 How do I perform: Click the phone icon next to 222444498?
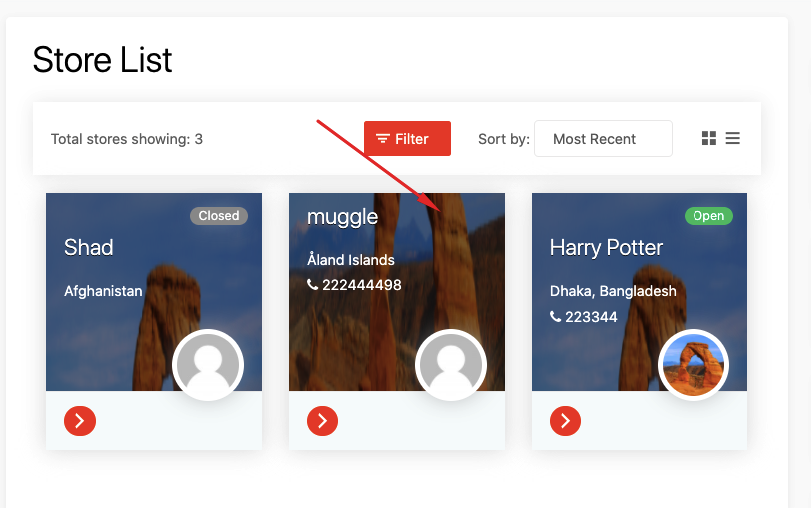[x=312, y=284]
